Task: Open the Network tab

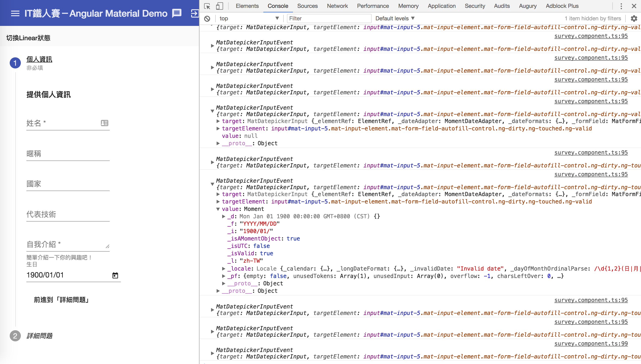Action: [x=337, y=6]
